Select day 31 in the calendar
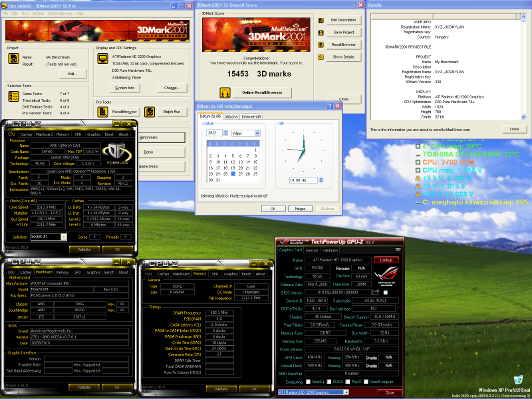The image size is (532, 399). point(218,180)
